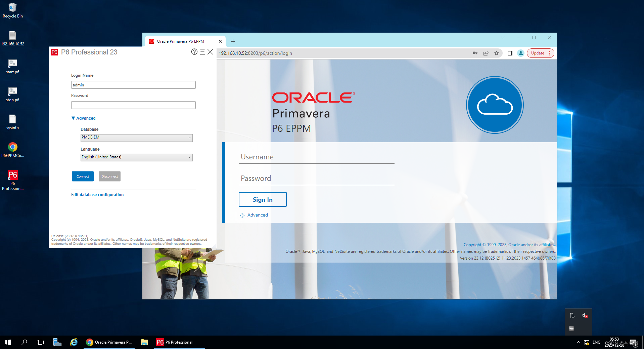
Task: Open the Windows Start menu
Action: [x=8, y=342]
